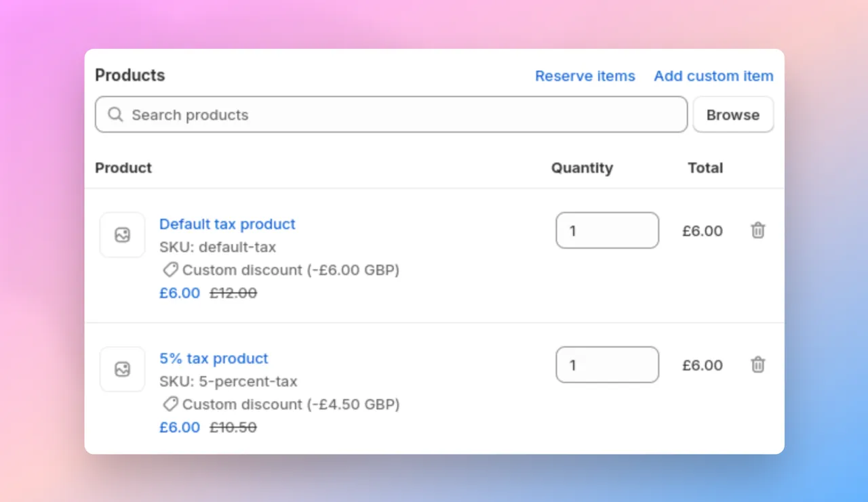This screenshot has height=502, width=868.
Task: Click the £6.00 price link on Default tax product
Action: tap(179, 293)
